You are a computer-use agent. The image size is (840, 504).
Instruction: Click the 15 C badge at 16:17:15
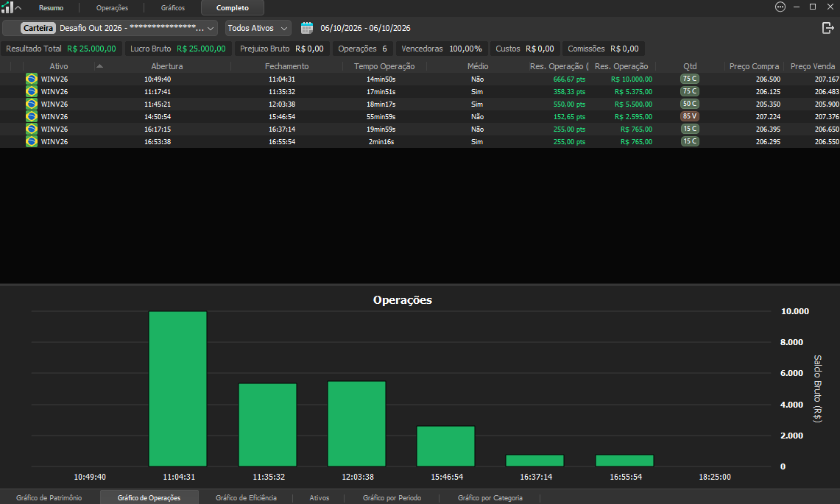(x=690, y=129)
